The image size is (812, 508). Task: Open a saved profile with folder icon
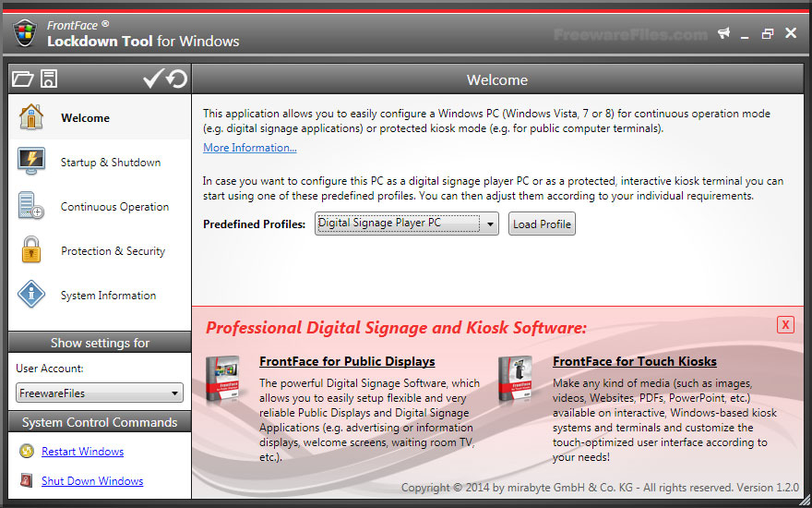[23, 79]
